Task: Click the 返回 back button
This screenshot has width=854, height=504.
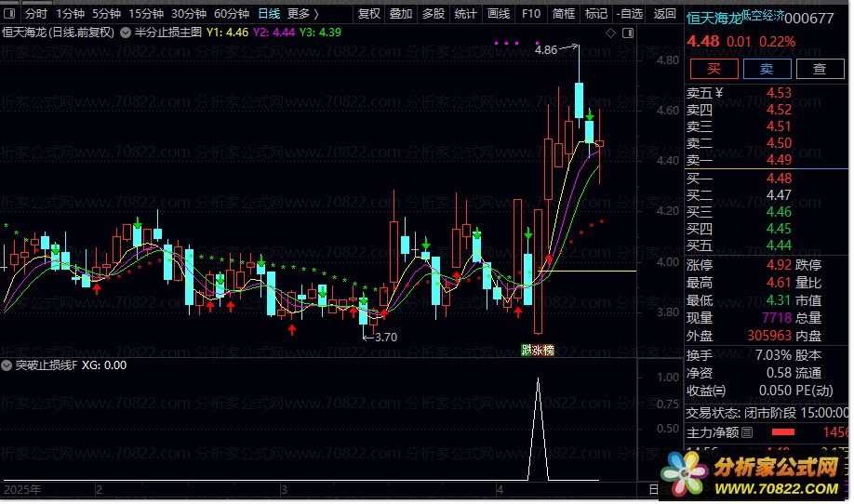Action: (x=664, y=14)
